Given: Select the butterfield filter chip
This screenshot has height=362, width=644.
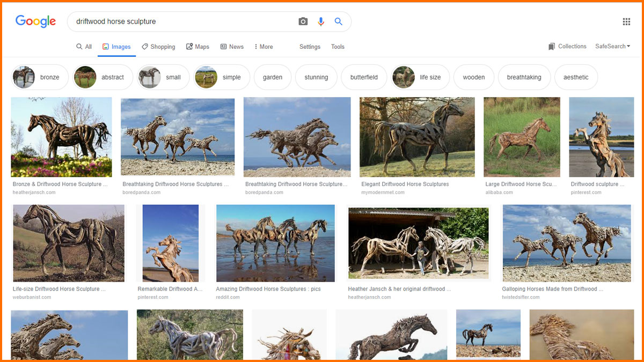Looking at the screenshot, I should 364,77.
